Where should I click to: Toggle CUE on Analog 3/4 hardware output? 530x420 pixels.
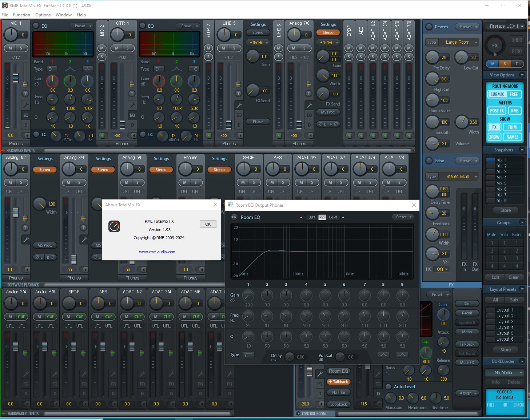(21, 317)
